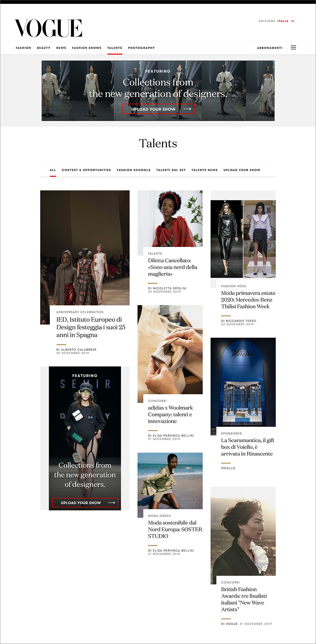Screen dimensions: 316x644
Task: Select the Photography nav item
Action: tap(141, 48)
